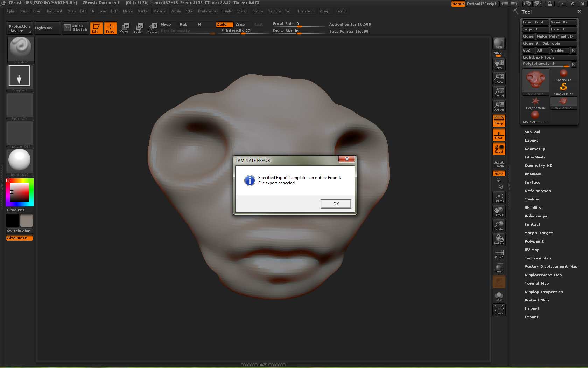Viewport: 588px width, 368px height.
Task: Toggle Solo mode
Action: (x=499, y=296)
